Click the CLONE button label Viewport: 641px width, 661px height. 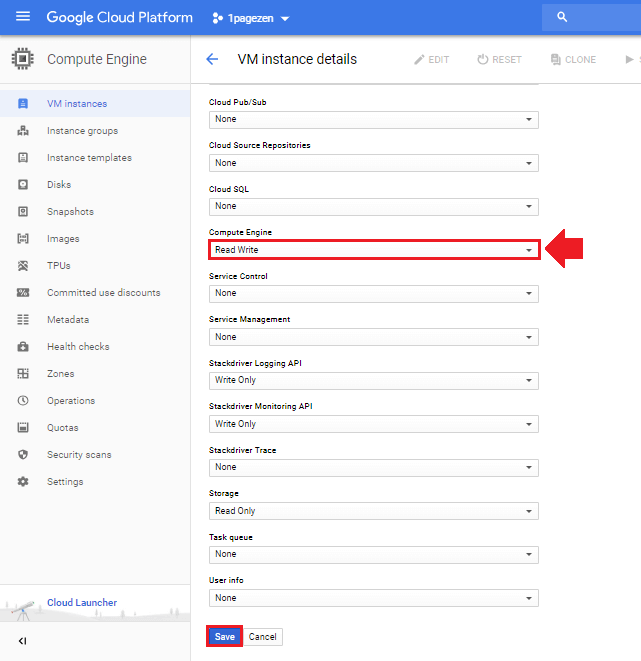pyautogui.click(x=580, y=59)
